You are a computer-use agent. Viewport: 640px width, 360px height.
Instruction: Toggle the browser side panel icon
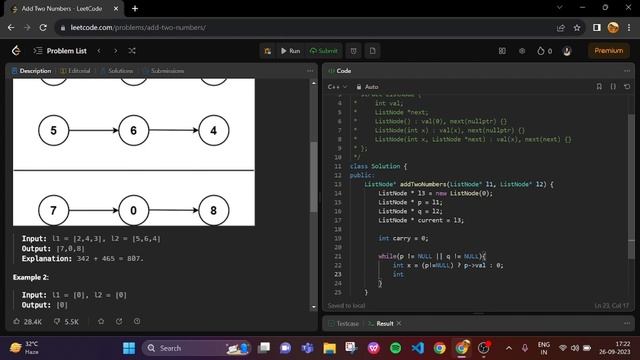coord(596,28)
